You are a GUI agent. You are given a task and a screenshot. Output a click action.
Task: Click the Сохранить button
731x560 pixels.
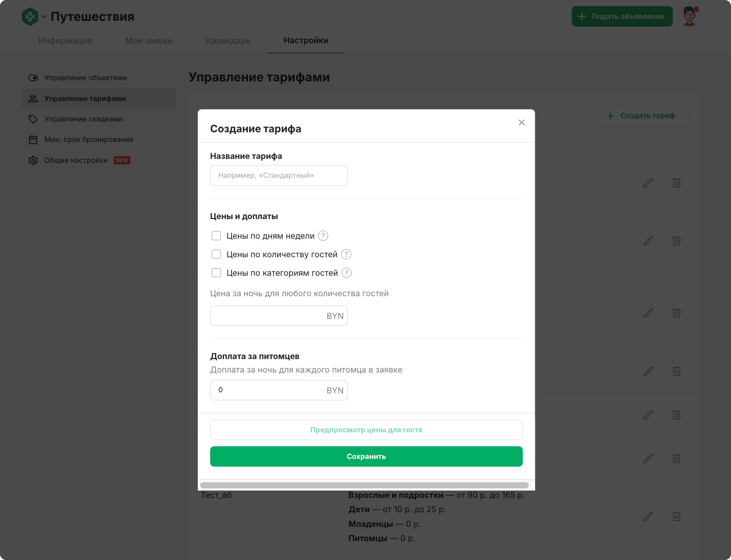coord(366,457)
